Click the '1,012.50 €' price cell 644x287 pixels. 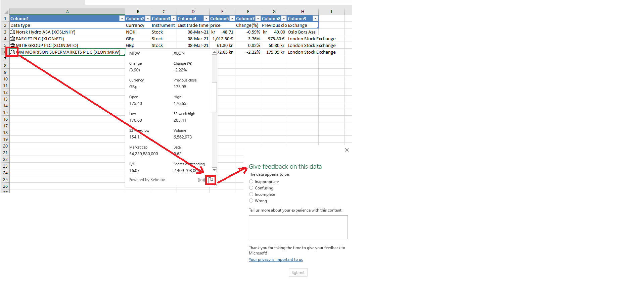point(222,39)
